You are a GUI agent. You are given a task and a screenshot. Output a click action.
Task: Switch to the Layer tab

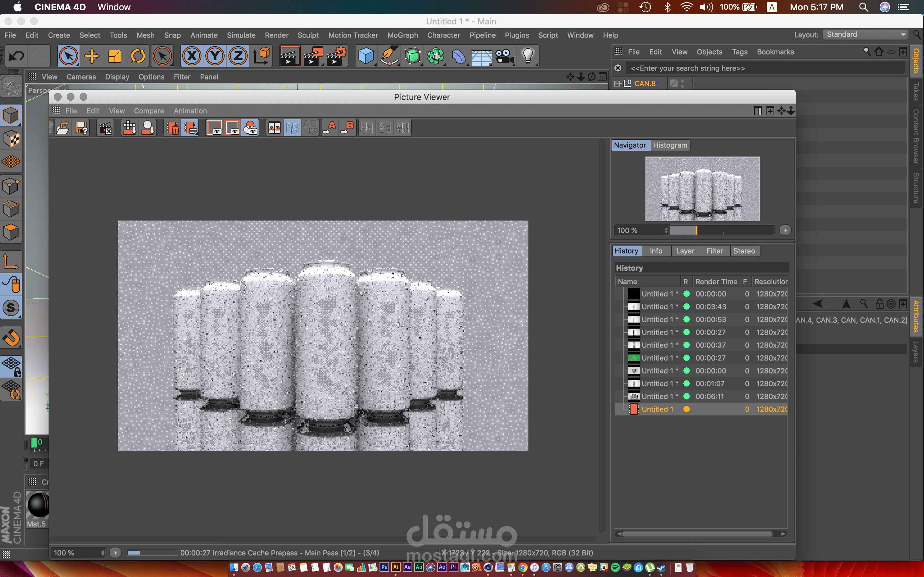(685, 251)
